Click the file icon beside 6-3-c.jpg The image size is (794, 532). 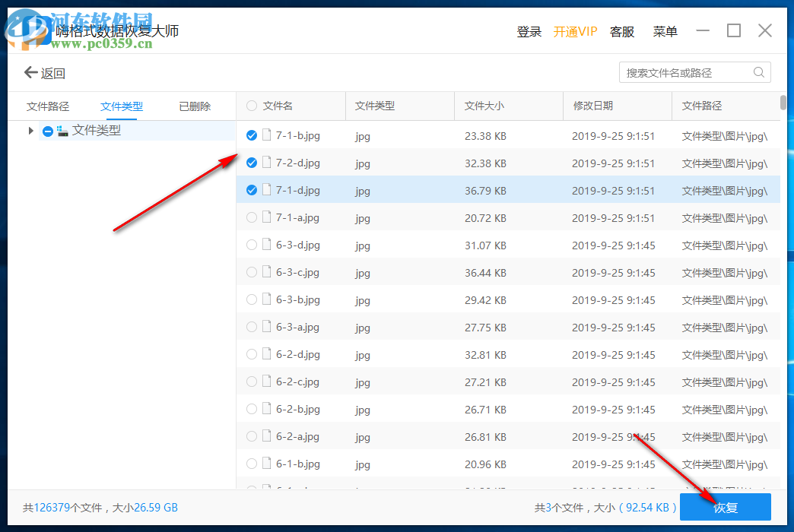(268, 272)
